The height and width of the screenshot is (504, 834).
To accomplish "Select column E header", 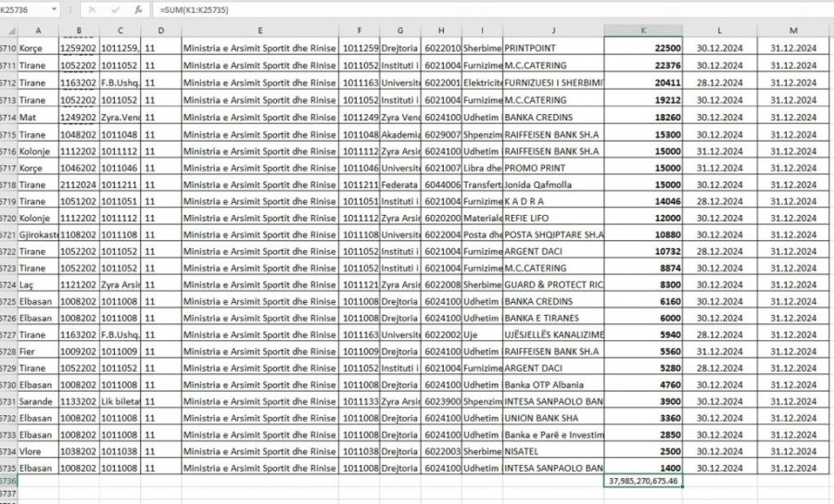I will pyautogui.click(x=259, y=31).
